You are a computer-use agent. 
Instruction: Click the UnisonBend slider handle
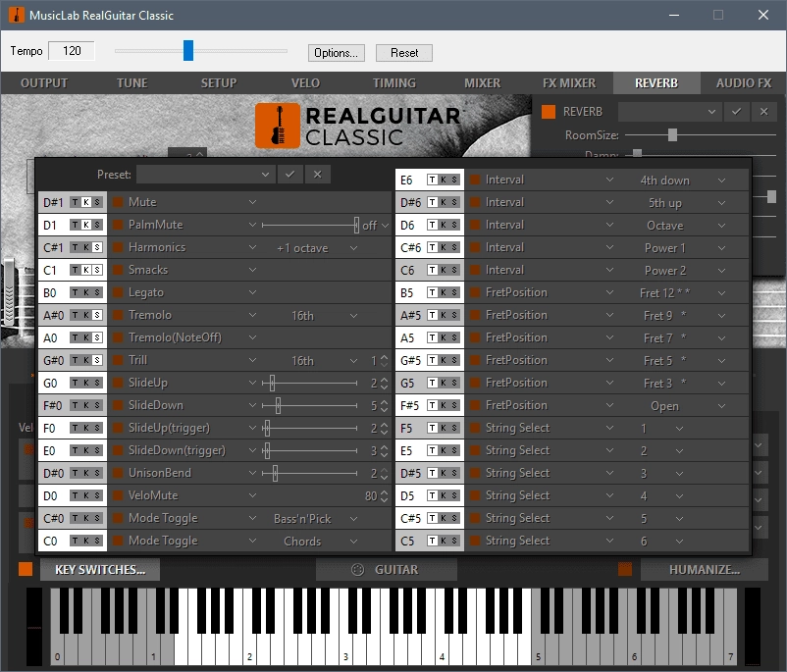pos(275,473)
